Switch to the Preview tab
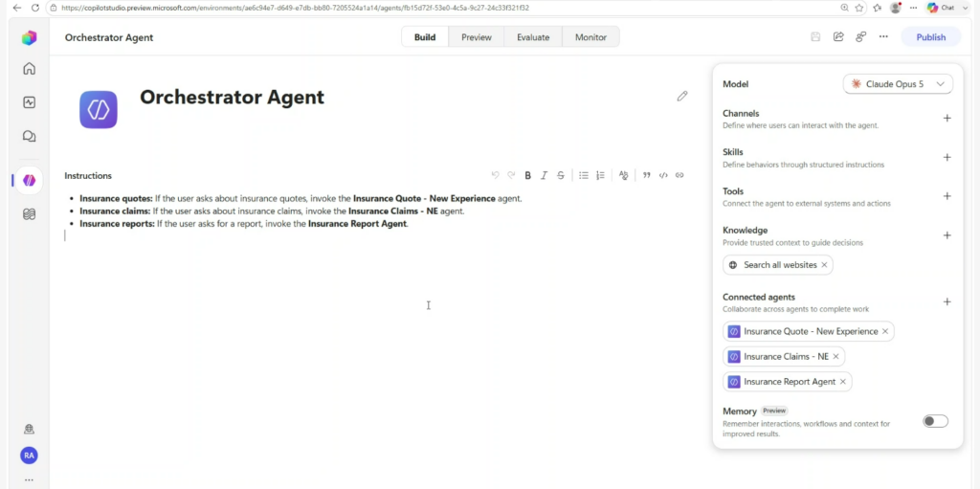The height and width of the screenshot is (489, 980). click(x=477, y=37)
